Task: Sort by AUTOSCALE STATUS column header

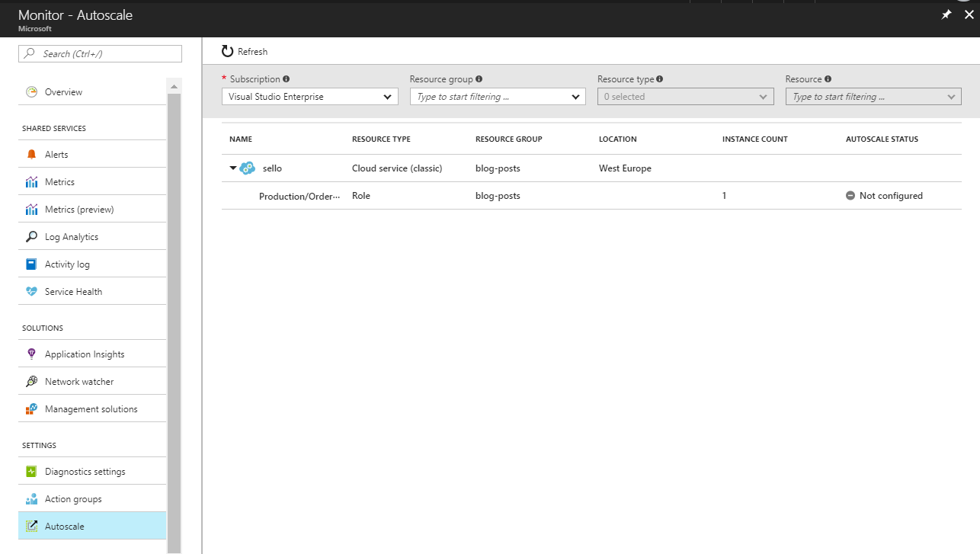Action: (882, 139)
